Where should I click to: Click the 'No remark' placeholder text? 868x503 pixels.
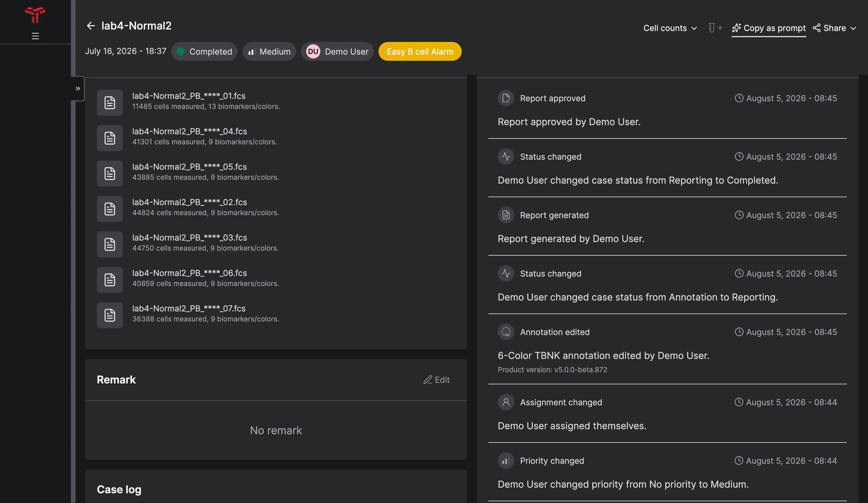click(x=276, y=430)
